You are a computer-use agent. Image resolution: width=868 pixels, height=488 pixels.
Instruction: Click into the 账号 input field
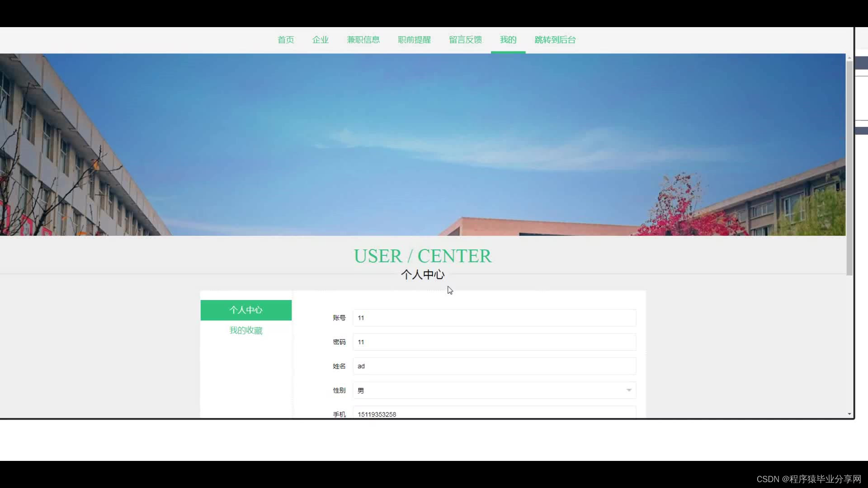click(x=494, y=318)
